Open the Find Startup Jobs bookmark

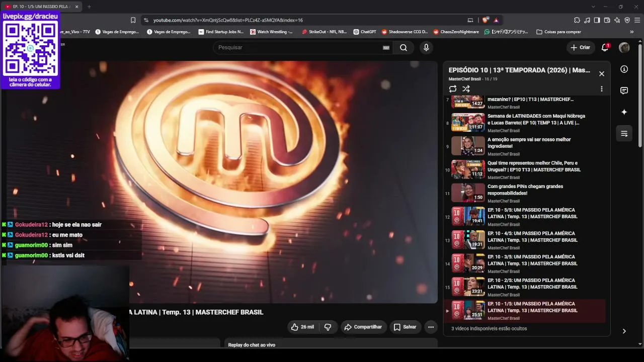(221, 32)
